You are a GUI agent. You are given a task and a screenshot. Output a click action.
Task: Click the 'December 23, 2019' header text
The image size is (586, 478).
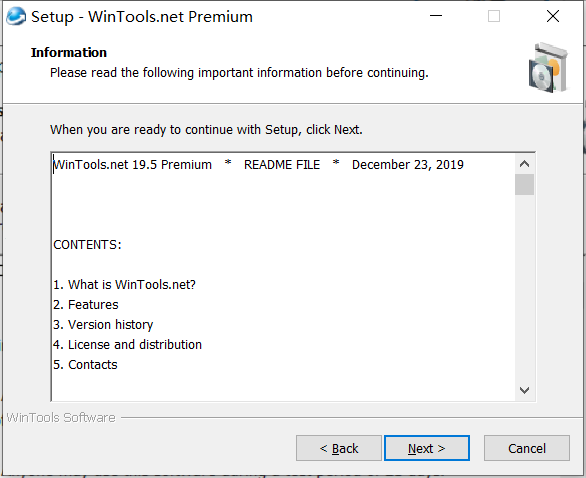point(408,165)
